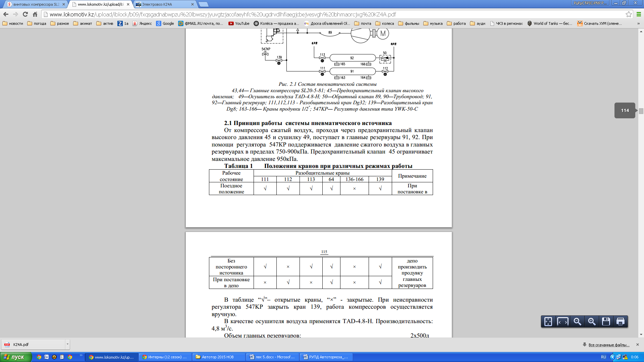Click the scrollbar down arrow
Viewport: 644px width, 362px height.
point(641,335)
